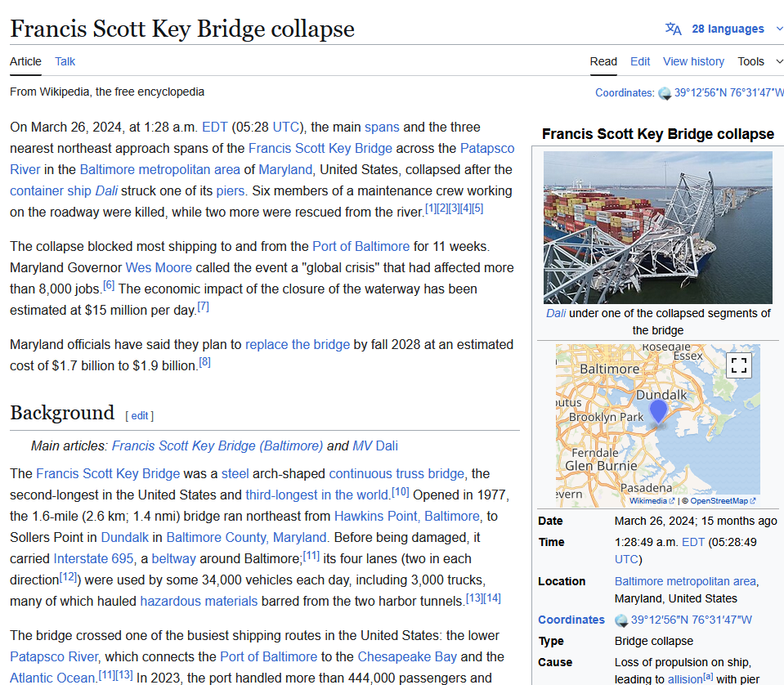784x685 pixels.
Task: Click the continuous truss bridge link
Action: [x=396, y=473]
